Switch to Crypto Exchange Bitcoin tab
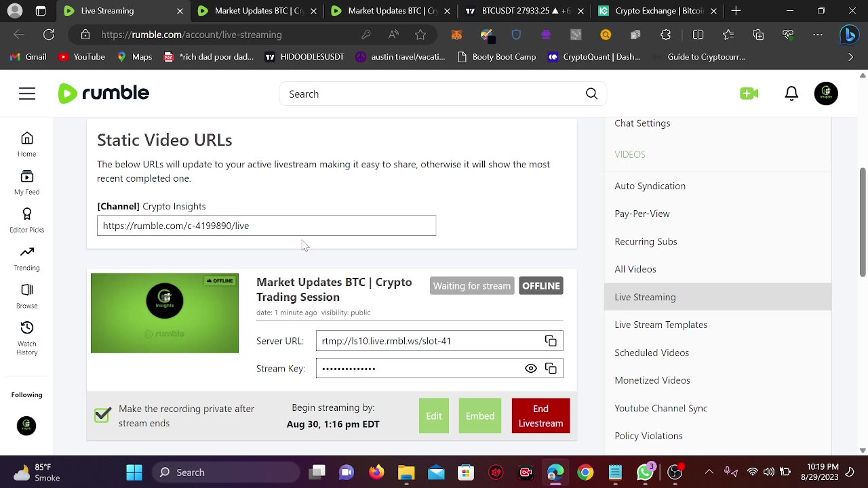This screenshot has height=488, width=868. point(658,11)
